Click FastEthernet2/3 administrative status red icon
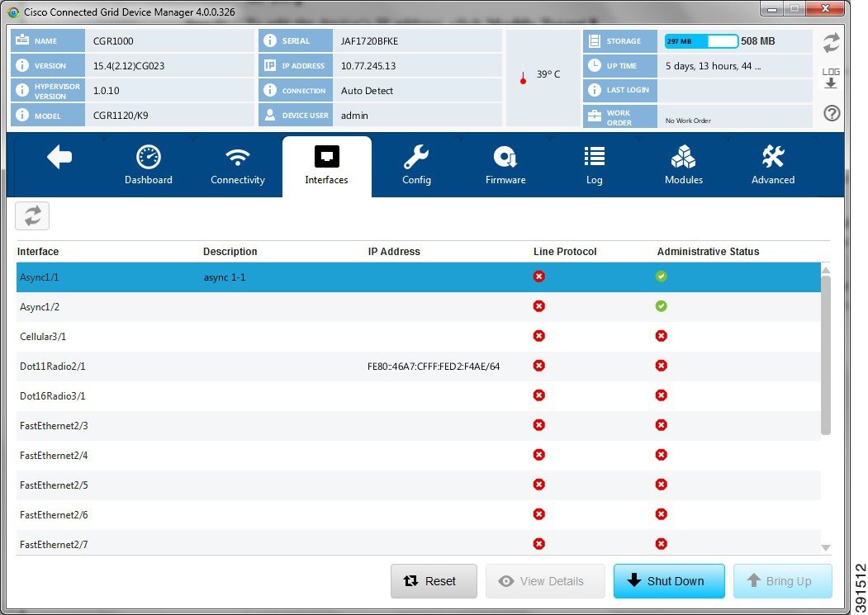Screen dimensions: 868x615 tap(661, 425)
